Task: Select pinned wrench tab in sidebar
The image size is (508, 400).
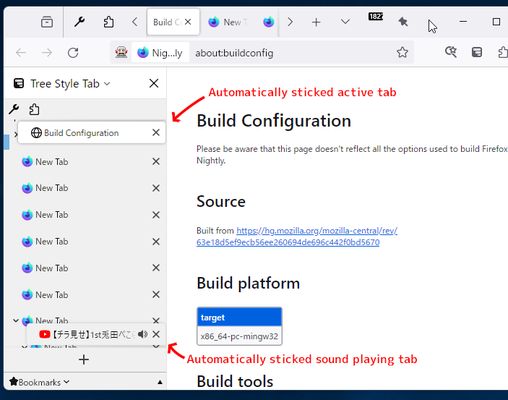Action: pyautogui.click(x=14, y=109)
